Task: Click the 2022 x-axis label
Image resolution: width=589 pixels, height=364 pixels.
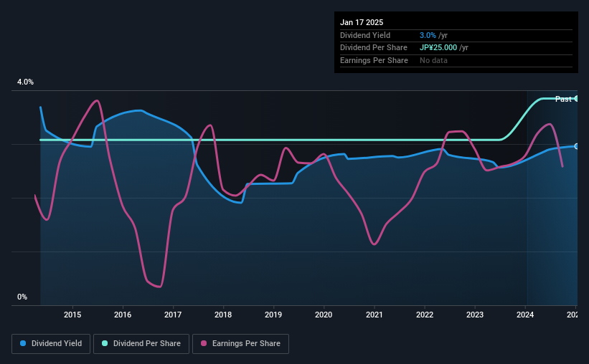Action: [425, 315]
